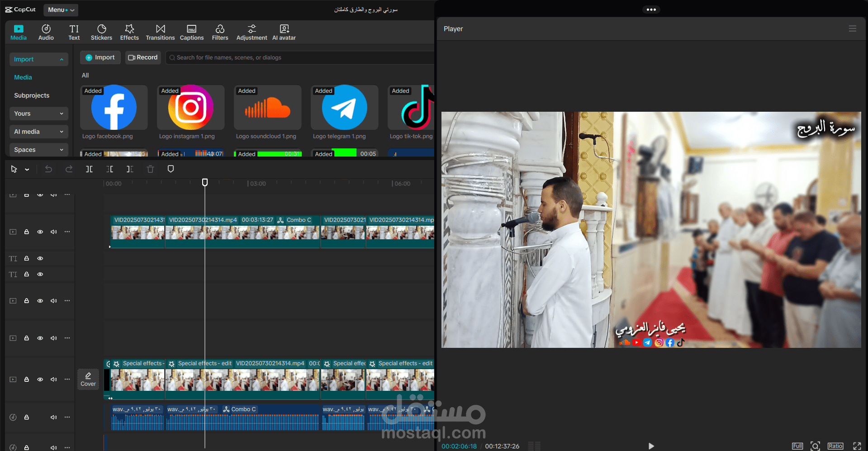Open the Stickers panel
This screenshot has height=451, width=868.
(101, 32)
